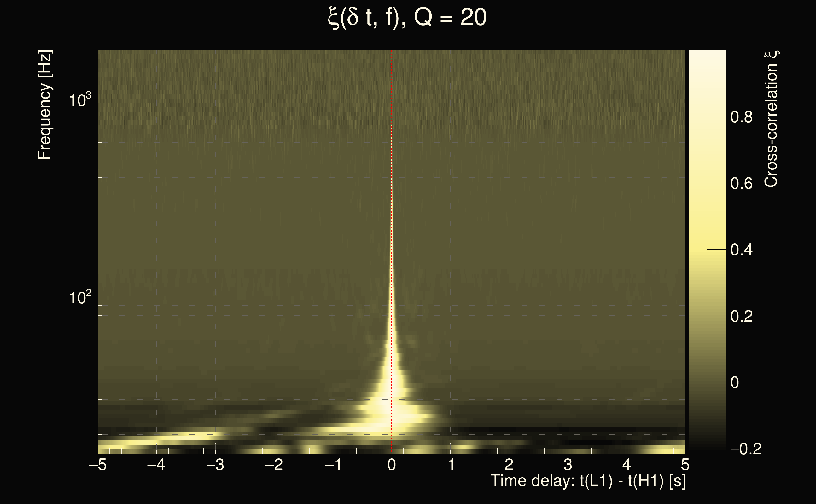
Task: Click the Time delay t(L1) - t(H1) axis label
Action: (x=588, y=481)
